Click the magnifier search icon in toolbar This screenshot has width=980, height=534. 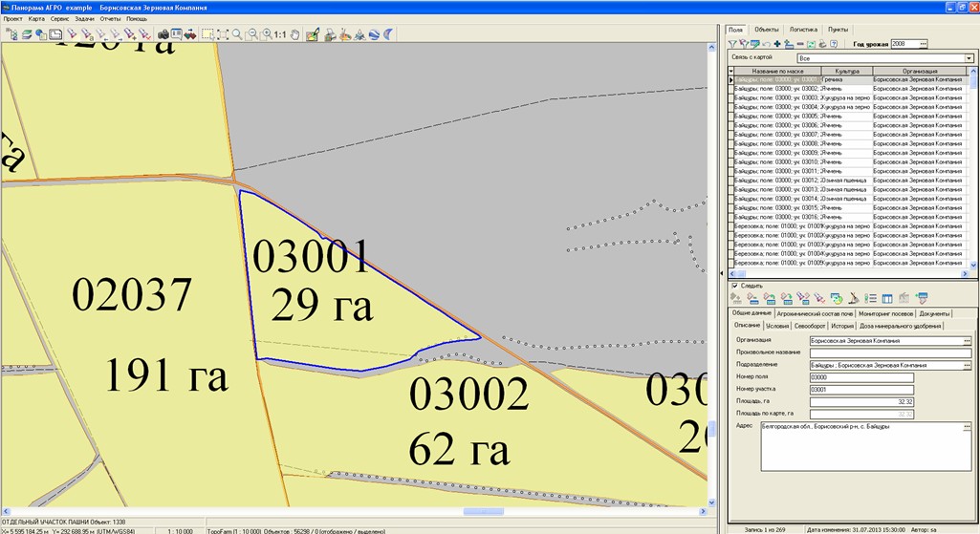click(237, 34)
